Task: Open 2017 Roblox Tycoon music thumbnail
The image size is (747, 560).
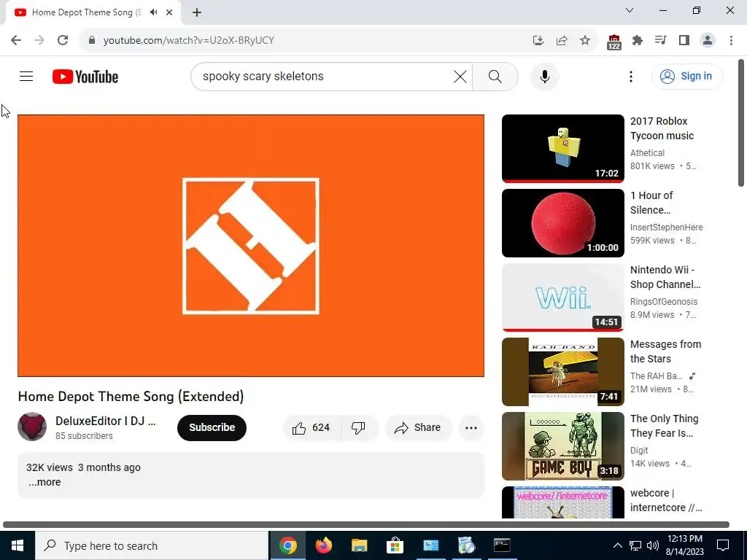Action: 562,149
